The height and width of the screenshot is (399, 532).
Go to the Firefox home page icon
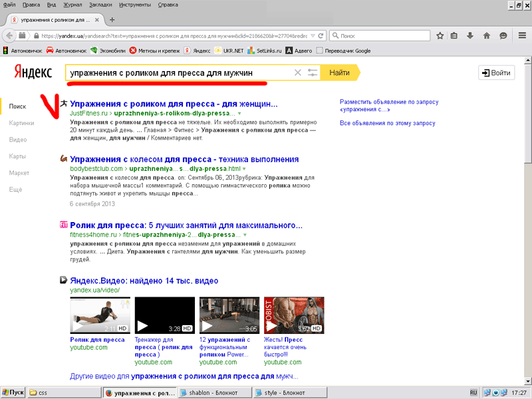pos(487,36)
